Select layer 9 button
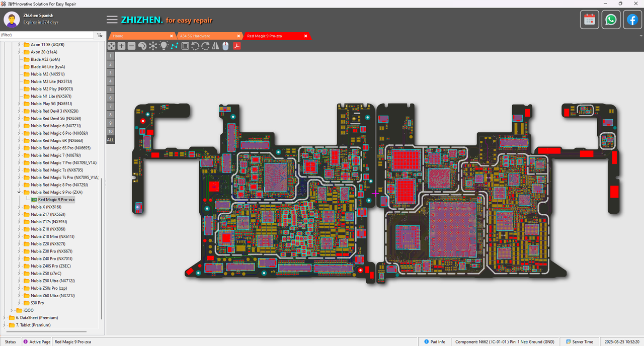 [111, 123]
